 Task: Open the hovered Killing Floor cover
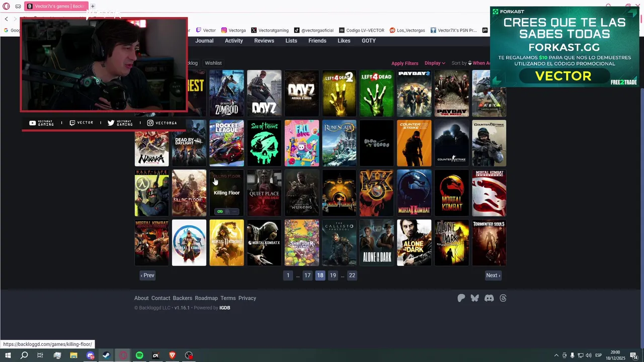[227, 193]
